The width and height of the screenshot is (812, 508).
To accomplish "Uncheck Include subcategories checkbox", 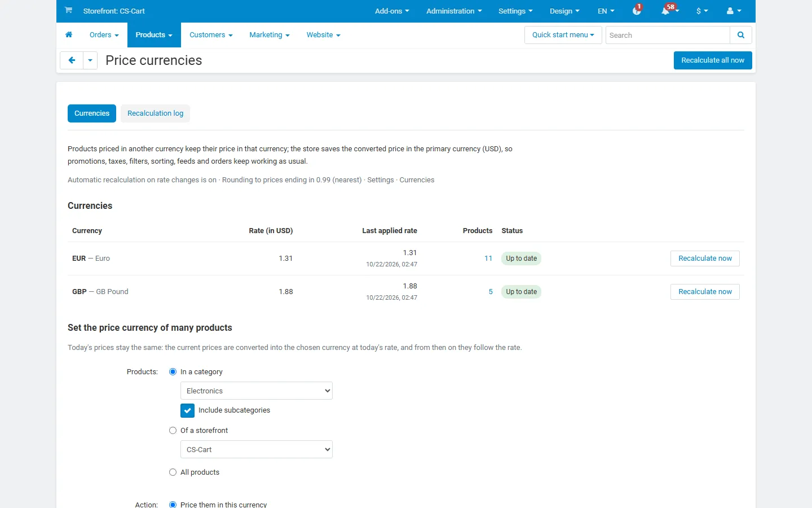I will [188, 410].
